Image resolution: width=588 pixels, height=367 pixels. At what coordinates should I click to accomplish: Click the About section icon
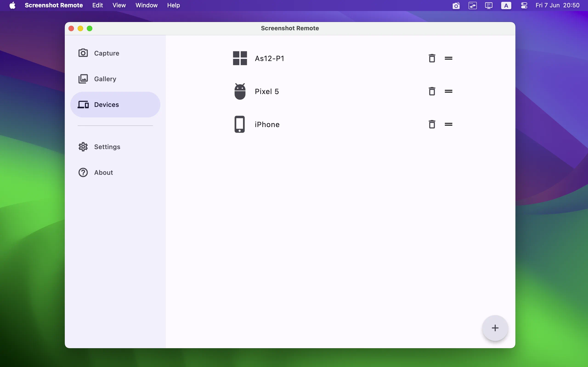pyautogui.click(x=82, y=172)
